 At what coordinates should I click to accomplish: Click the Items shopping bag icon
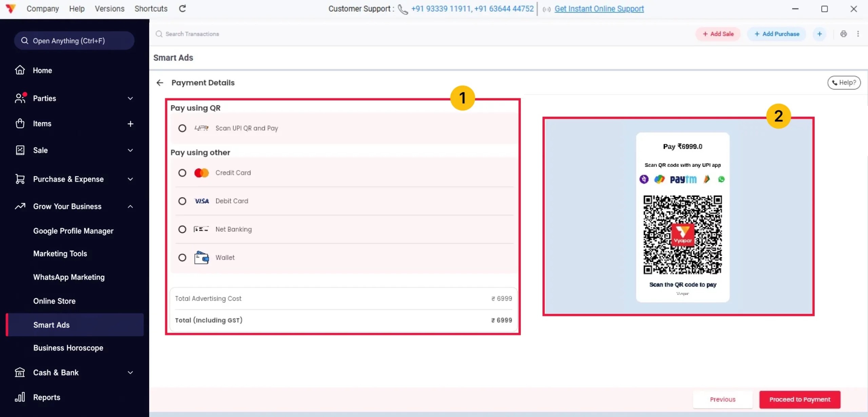pos(20,124)
